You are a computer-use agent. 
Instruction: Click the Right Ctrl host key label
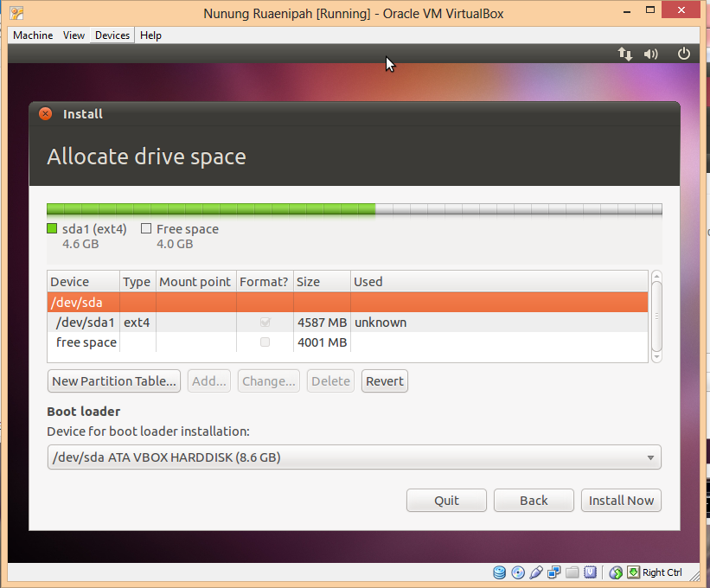(x=662, y=572)
